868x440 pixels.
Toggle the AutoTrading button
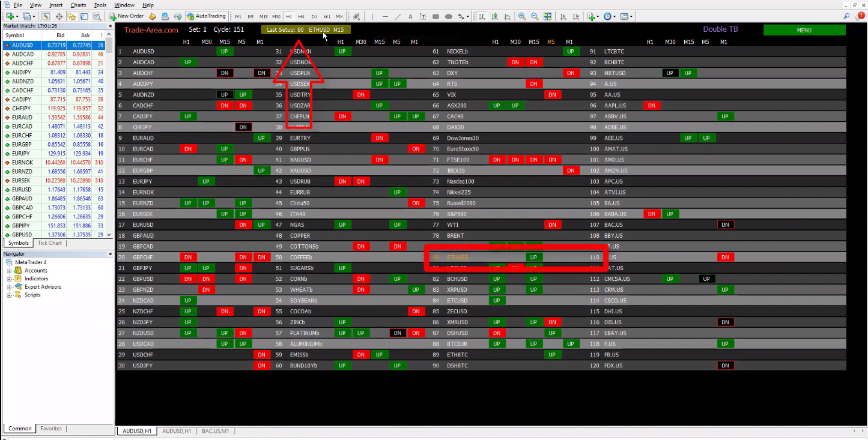coord(206,16)
